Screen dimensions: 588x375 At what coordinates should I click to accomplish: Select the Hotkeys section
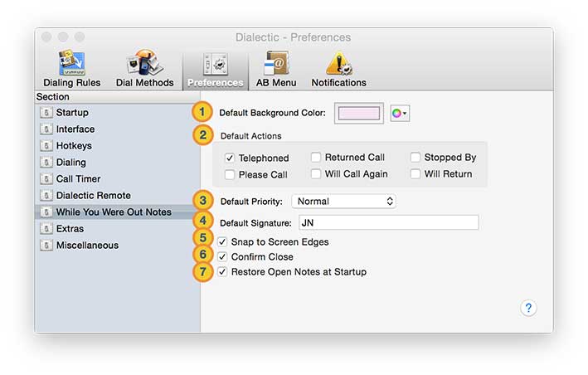tap(118, 145)
